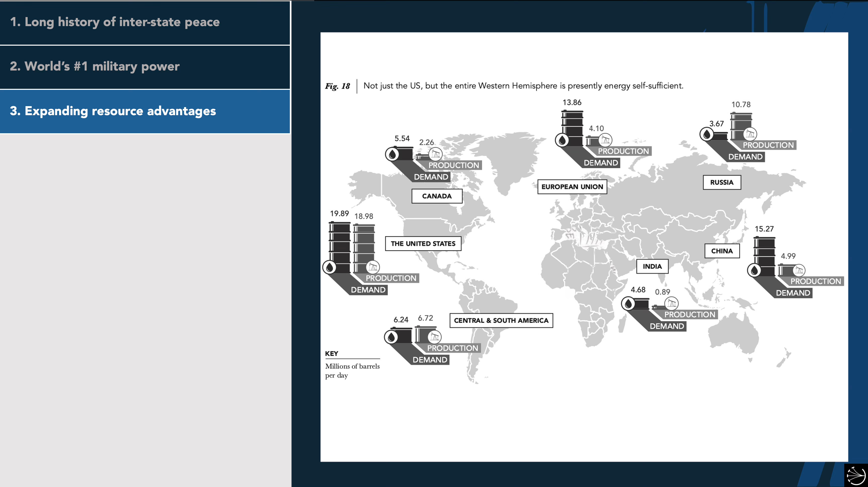The height and width of the screenshot is (487, 868).
Task: Click 'Millions of barrels per day' legend text
Action: point(352,371)
